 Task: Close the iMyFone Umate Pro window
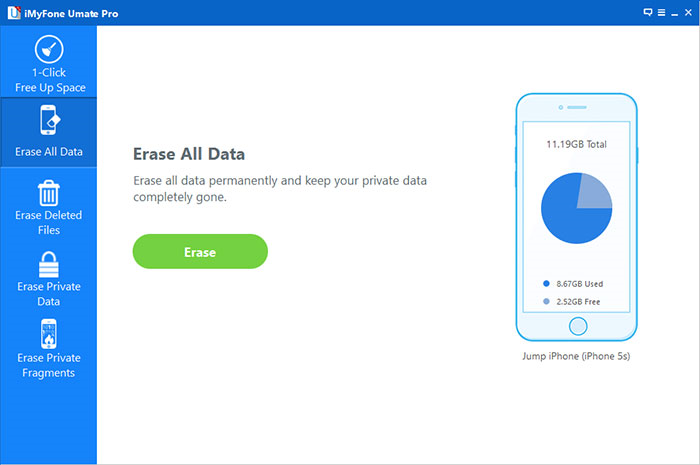(689, 11)
